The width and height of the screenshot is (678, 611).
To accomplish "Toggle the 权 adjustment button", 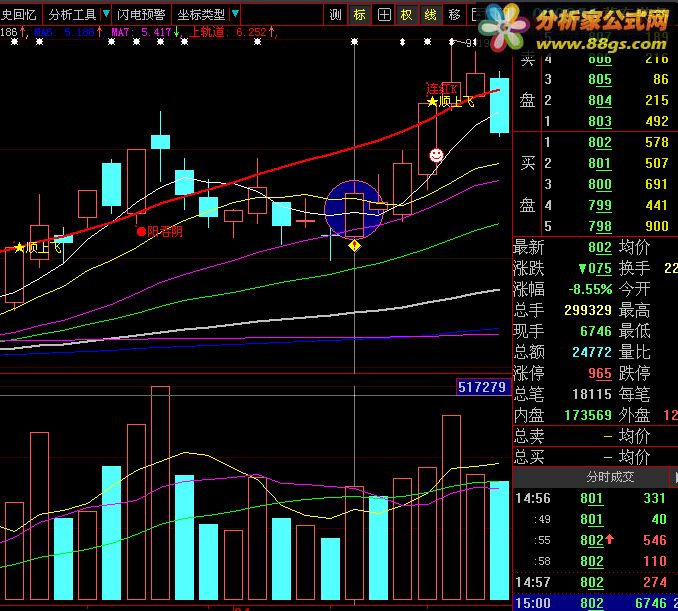I will 406,15.
